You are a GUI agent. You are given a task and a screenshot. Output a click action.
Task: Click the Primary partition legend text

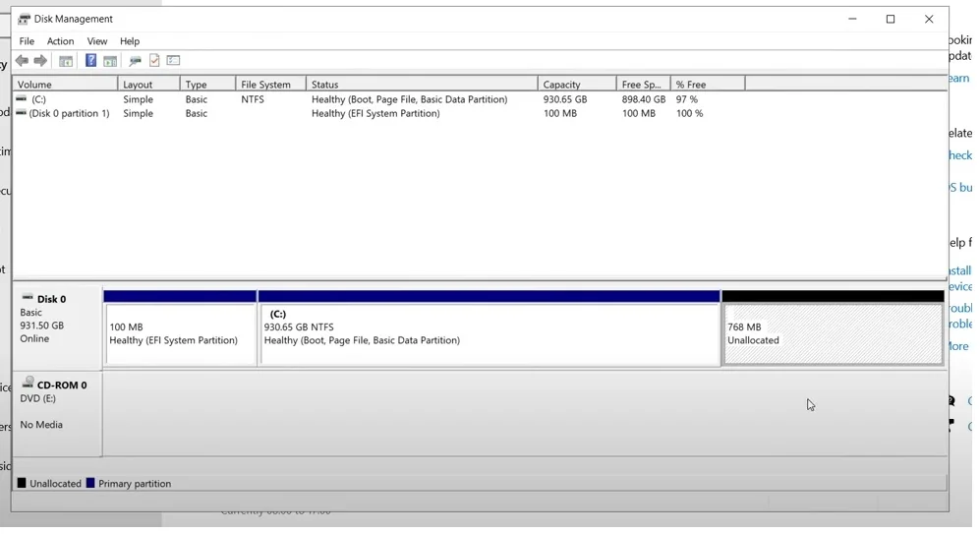tap(135, 483)
